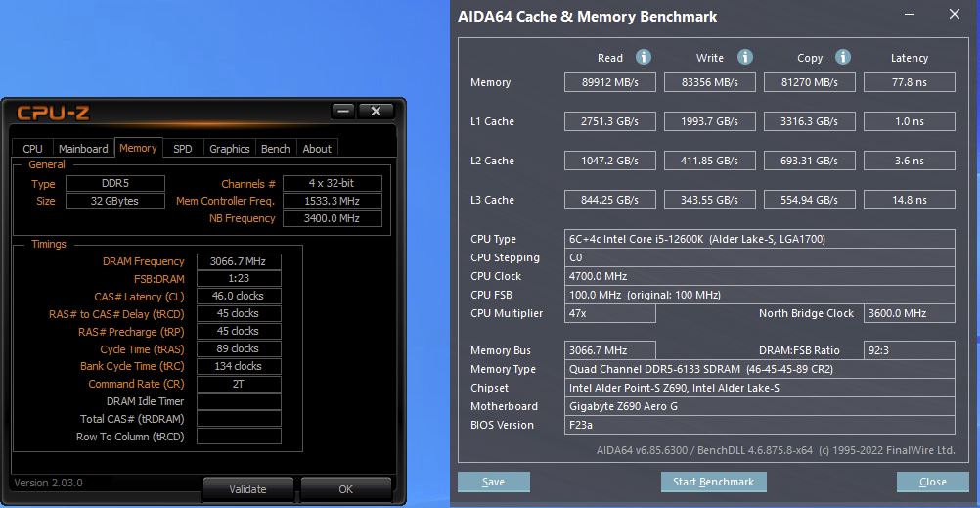The width and height of the screenshot is (980, 508).
Task: Click the Channels 4 x 32-bit field
Action: coord(333,184)
